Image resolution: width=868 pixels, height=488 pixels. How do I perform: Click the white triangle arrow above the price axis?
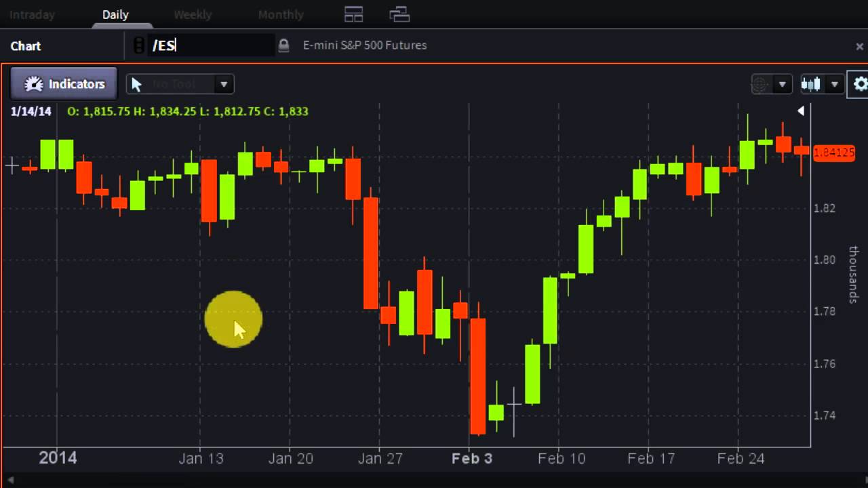(801, 110)
